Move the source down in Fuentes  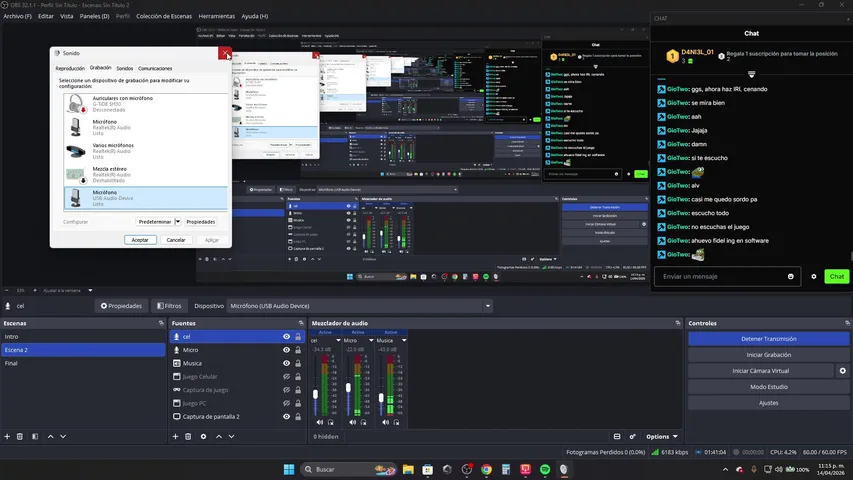click(231, 436)
